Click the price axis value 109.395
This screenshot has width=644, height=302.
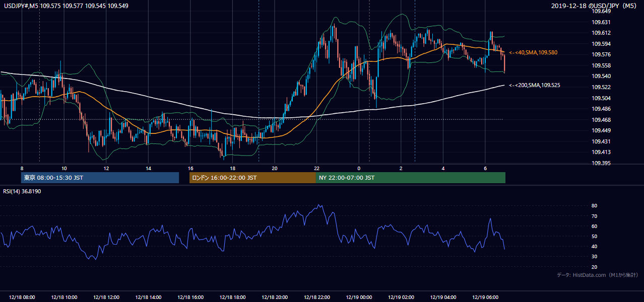(601, 163)
